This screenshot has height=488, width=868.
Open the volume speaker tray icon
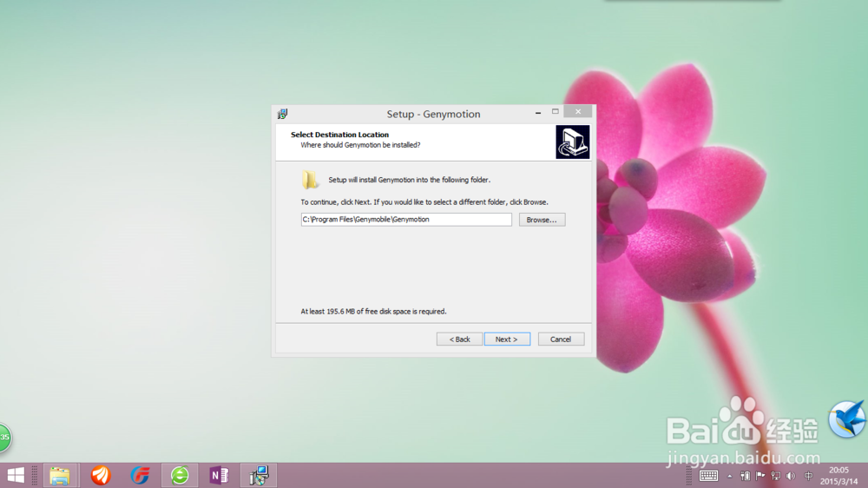(x=791, y=476)
